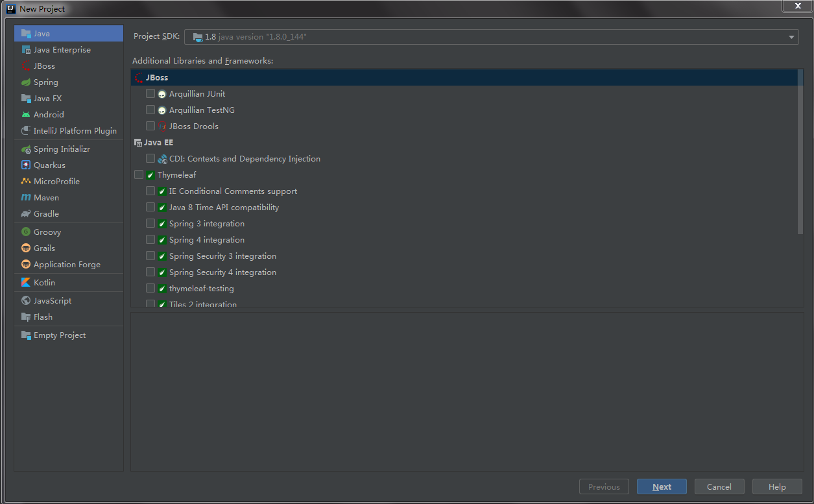Viewport: 814px width, 504px height.
Task: Choose Maven project type label
Action: click(x=47, y=197)
